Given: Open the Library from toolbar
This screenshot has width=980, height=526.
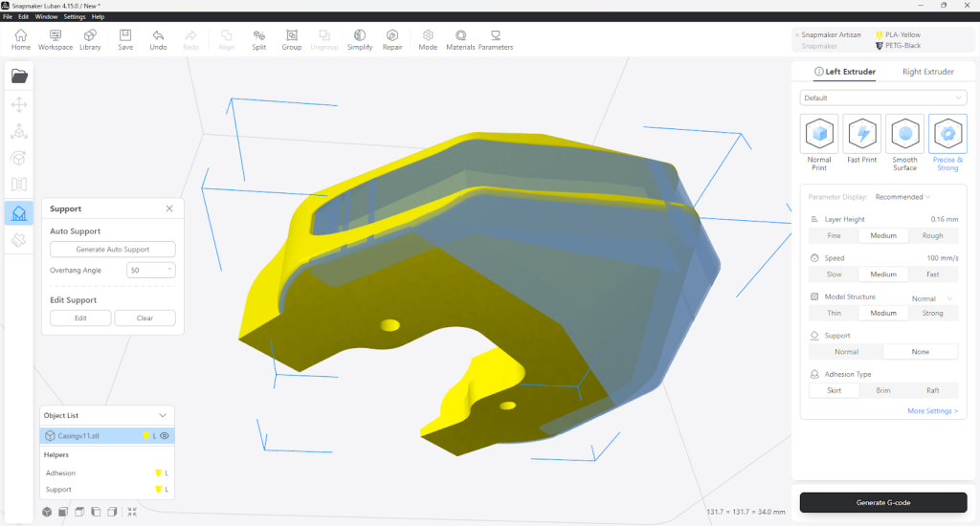Looking at the screenshot, I should coord(90,39).
